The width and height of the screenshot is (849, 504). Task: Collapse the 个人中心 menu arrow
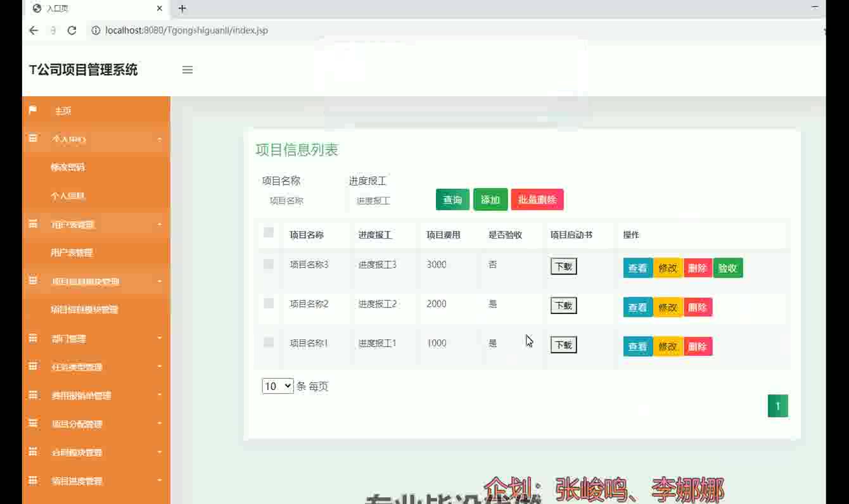(160, 139)
